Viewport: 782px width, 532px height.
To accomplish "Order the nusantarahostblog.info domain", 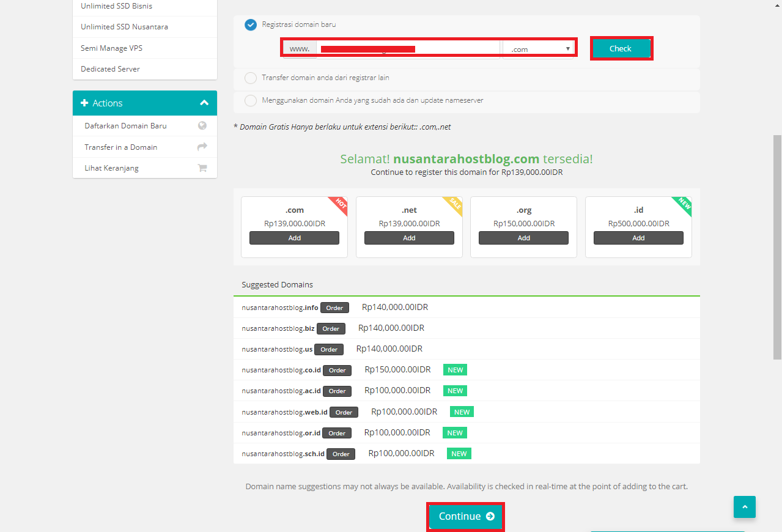I will click(x=334, y=308).
